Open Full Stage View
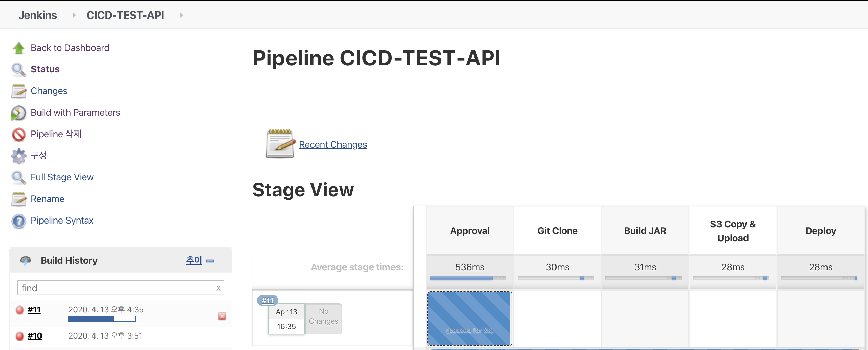The image size is (868, 350). 62,177
